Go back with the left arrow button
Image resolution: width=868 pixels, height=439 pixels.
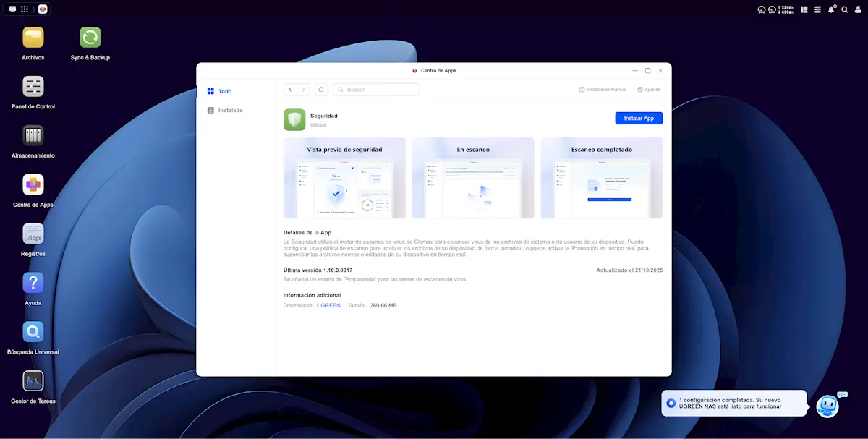290,90
